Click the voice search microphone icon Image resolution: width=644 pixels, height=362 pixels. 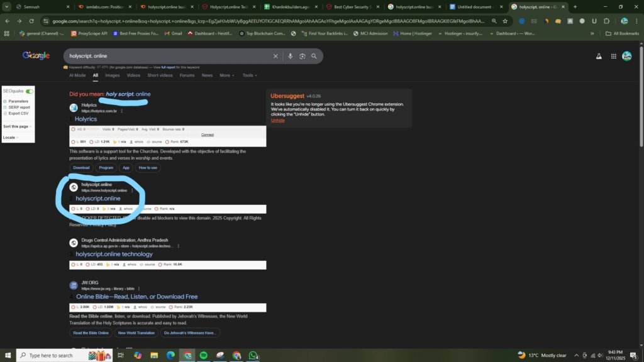pos(290,56)
